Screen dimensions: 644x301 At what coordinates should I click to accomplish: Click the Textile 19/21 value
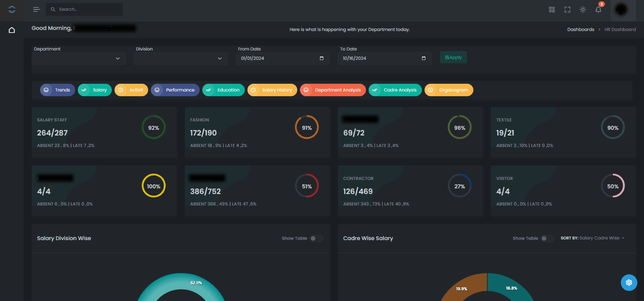[505, 133]
